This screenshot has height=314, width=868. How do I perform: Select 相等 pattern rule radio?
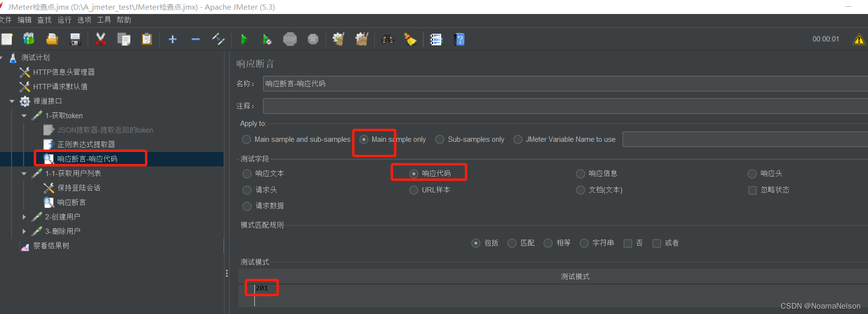[x=548, y=243]
